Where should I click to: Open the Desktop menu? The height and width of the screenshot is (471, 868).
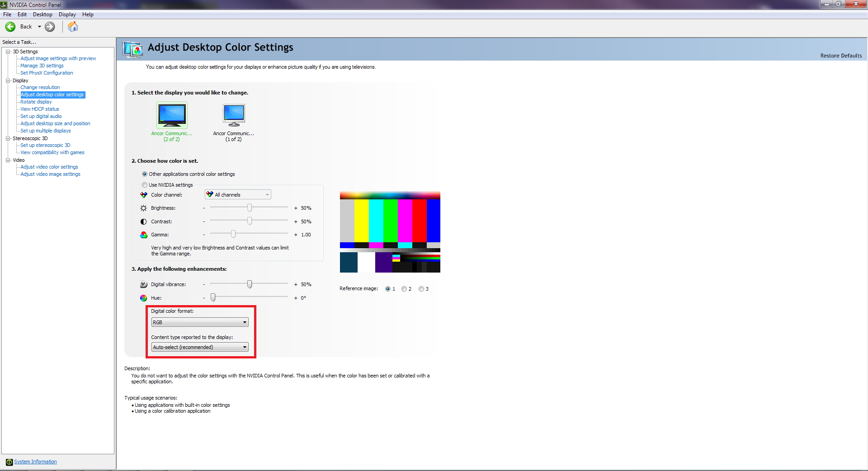click(x=42, y=14)
